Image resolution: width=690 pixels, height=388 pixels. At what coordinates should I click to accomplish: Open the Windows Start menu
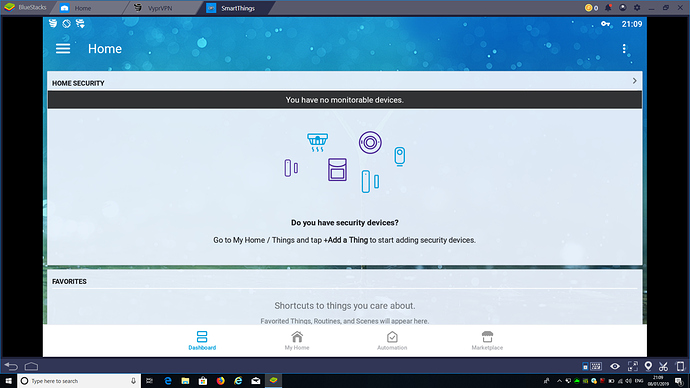pos(8,381)
